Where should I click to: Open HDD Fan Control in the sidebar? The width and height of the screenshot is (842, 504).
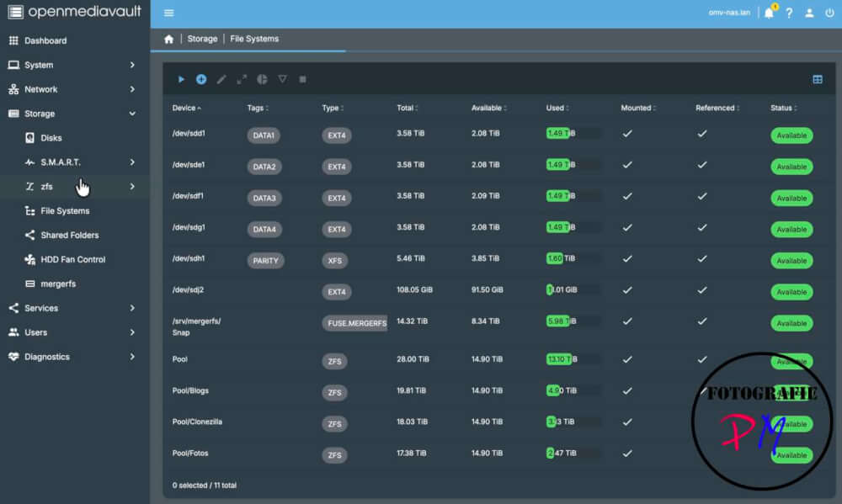pos(75,259)
